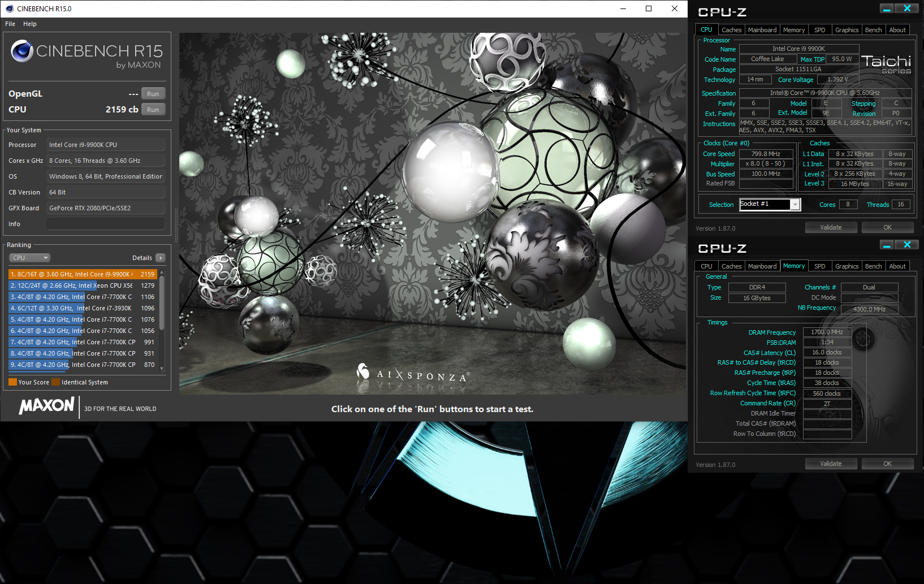Switch to Bench tab in lower CPU-Z
Image resolution: width=924 pixels, height=584 pixels.
[x=873, y=266]
